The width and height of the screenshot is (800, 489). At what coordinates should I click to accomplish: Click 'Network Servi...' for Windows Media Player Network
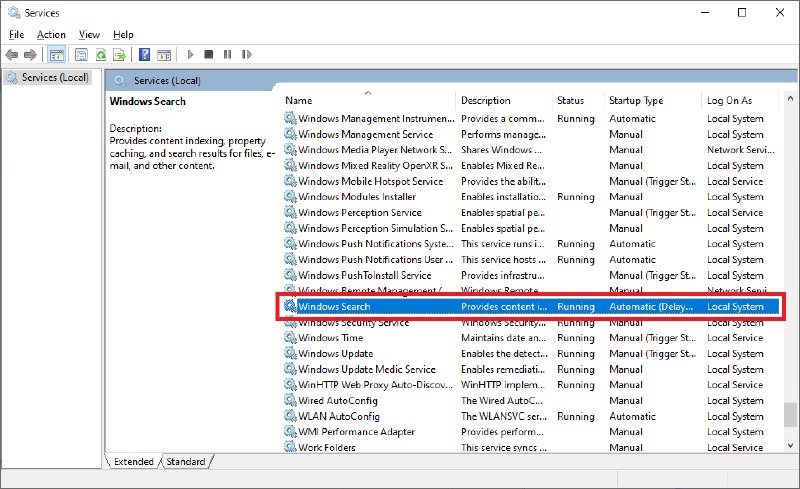click(740, 150)
